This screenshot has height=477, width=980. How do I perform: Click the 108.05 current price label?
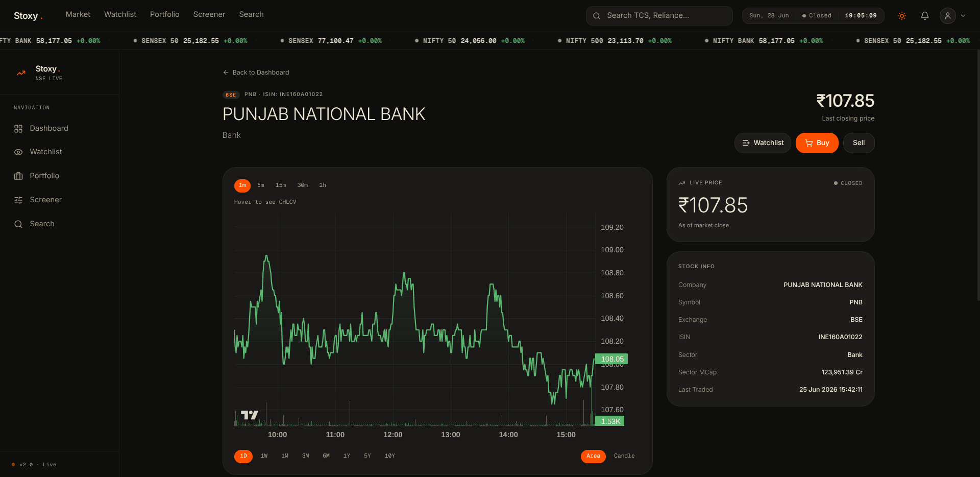point(612,359)
